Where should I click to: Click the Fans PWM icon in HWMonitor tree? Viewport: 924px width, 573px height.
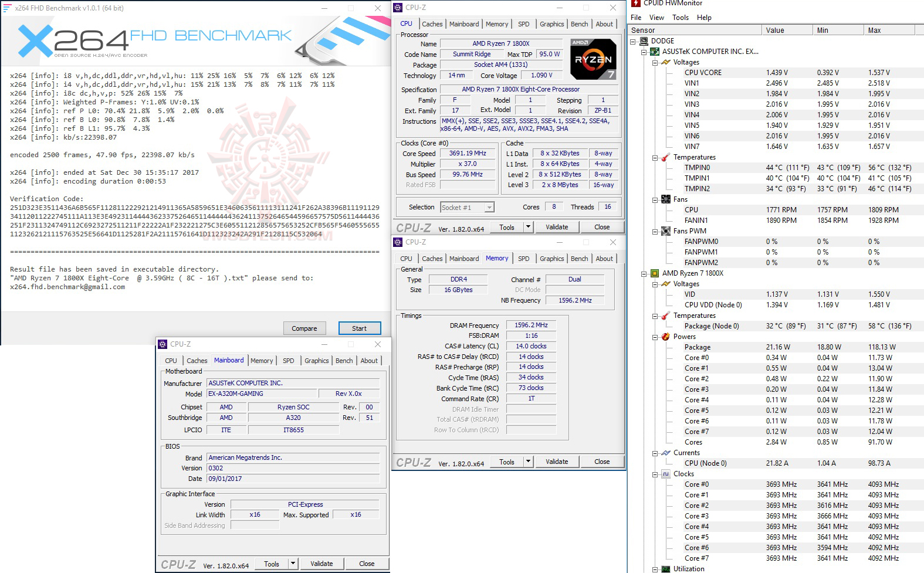coord(666,231)
